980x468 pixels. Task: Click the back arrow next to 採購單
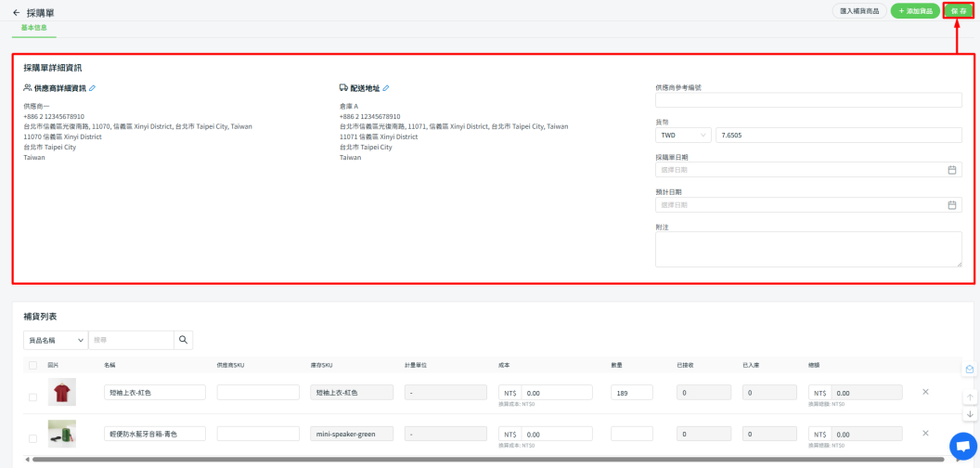coord(16,13)
